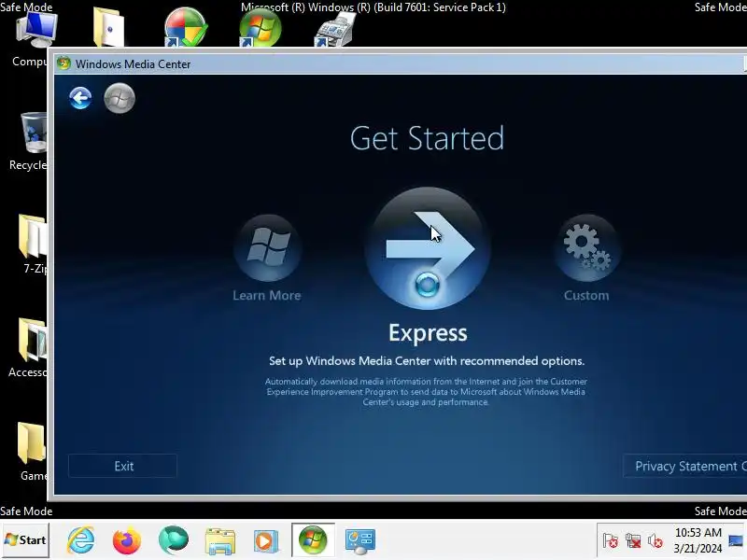Pick the Custom setup gears icon
The image size is (747, 560).
(587, 248)
